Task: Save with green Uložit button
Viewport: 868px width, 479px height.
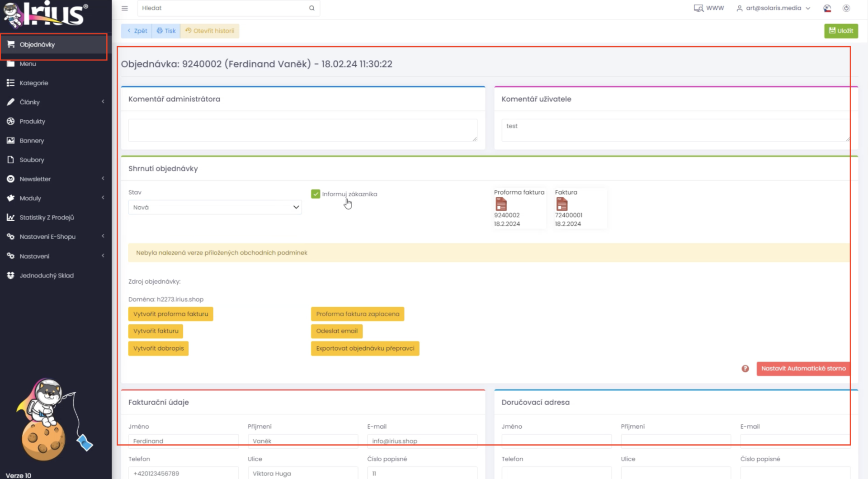Action: point(841,31)
